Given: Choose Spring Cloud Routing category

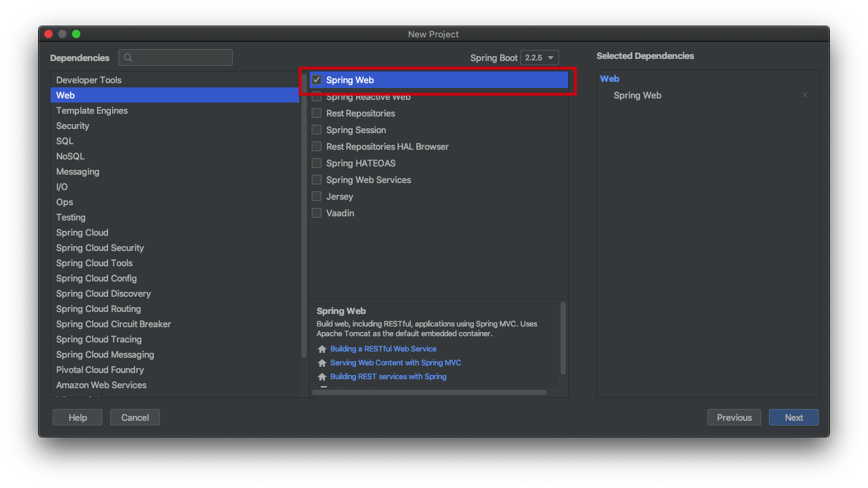Looking at the screenshot, I should click(175, 308).
